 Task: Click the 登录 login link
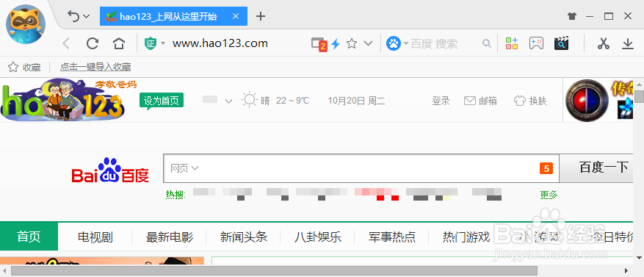(x=441, y=101)
